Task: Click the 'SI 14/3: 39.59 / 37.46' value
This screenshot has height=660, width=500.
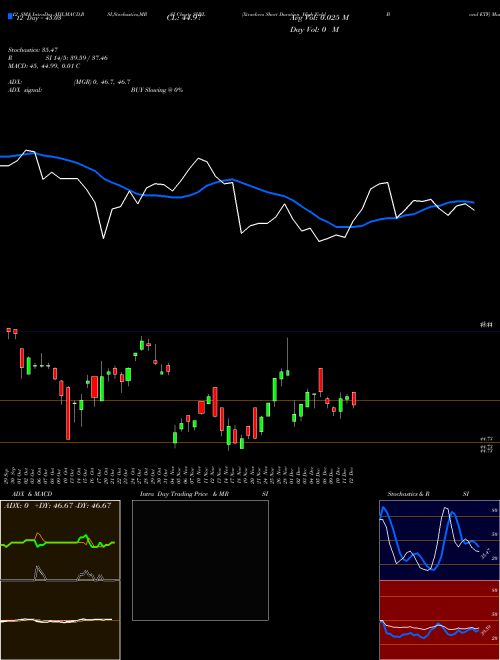Action: click(x=77, y=58)
